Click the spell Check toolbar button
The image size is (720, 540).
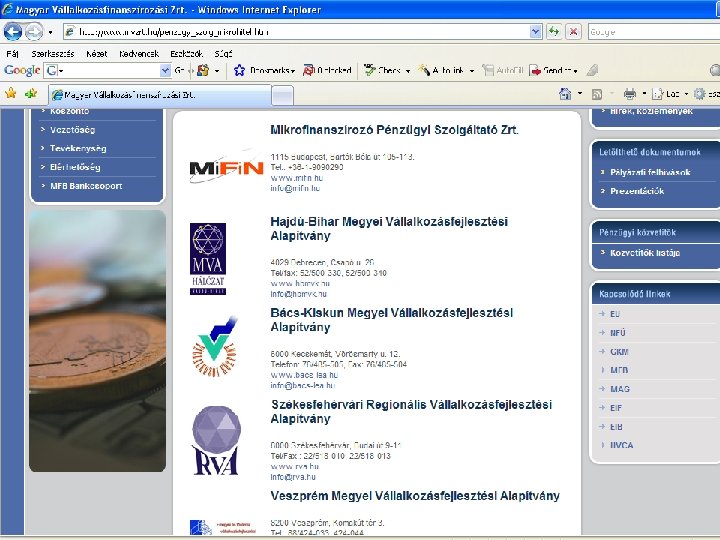pyautogui.click(x=382, y=70)
